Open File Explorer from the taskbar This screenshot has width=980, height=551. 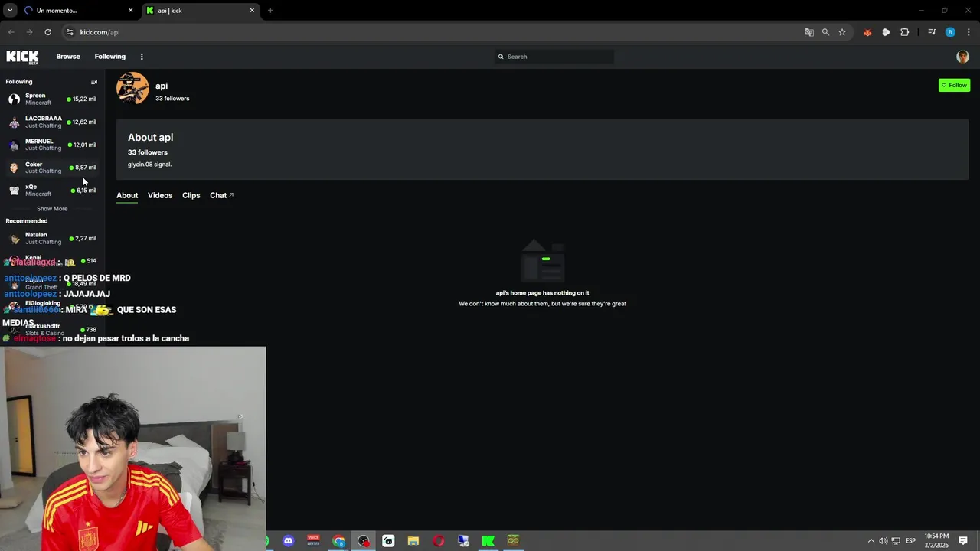click(413, 541)
